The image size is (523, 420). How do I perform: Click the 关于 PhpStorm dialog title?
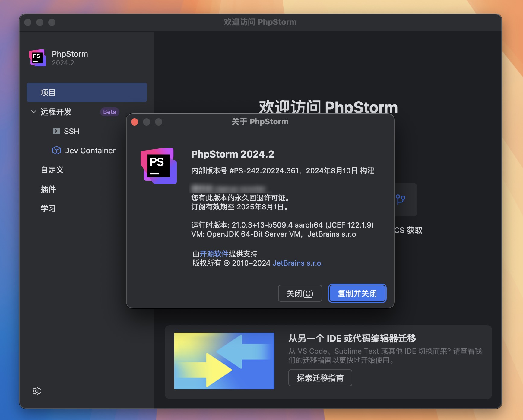260,122
